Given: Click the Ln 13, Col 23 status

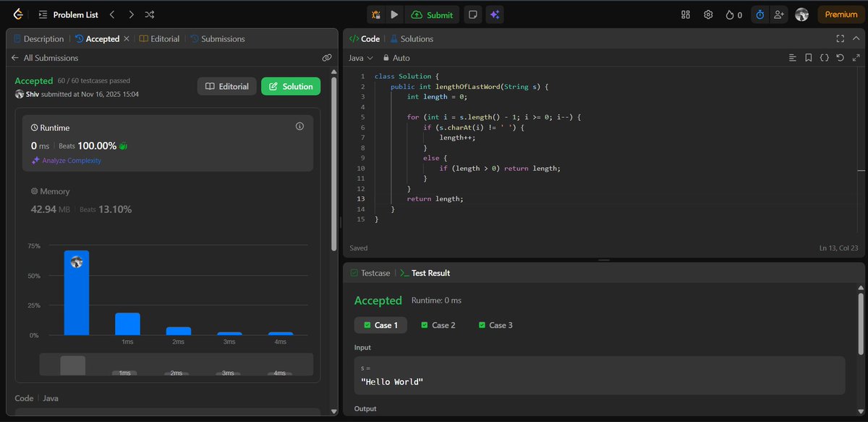Looking at the screenshot, I should point(840,248).
